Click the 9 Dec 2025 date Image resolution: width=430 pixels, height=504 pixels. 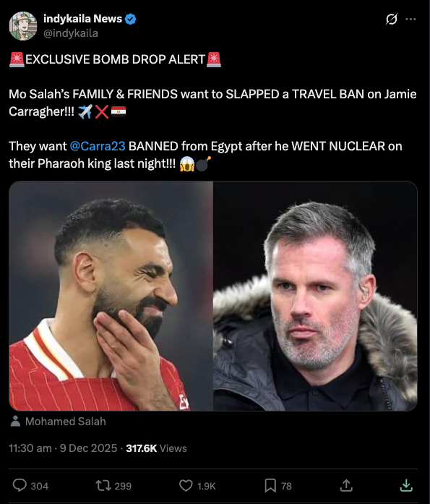[x=89, y=448]
